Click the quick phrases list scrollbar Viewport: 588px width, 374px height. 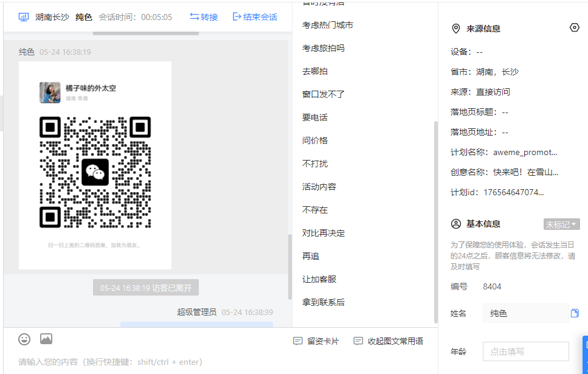tap(435, 222)
